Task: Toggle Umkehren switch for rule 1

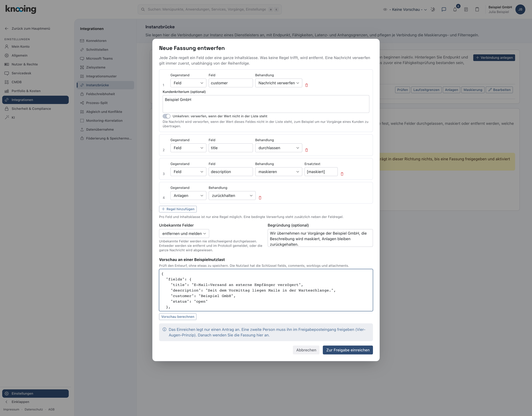Action: point(166,116)
